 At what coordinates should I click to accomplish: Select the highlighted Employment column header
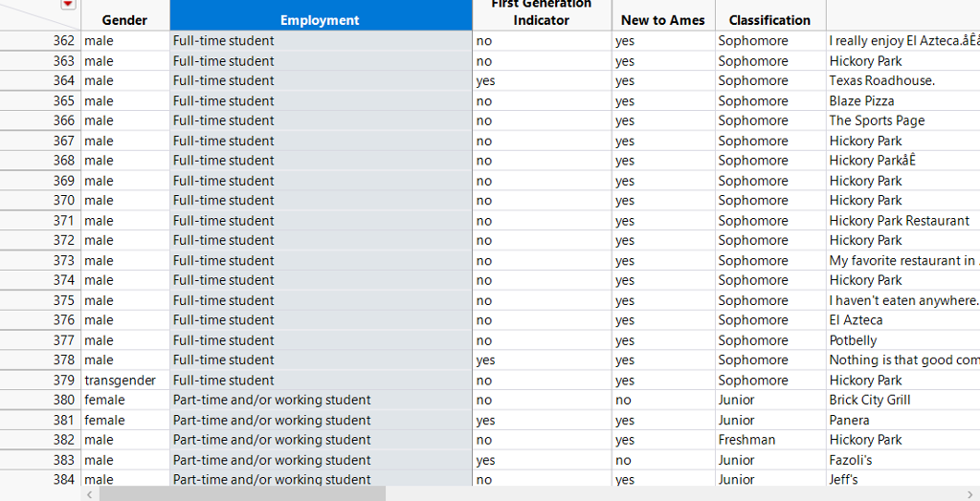coord(320,20)
